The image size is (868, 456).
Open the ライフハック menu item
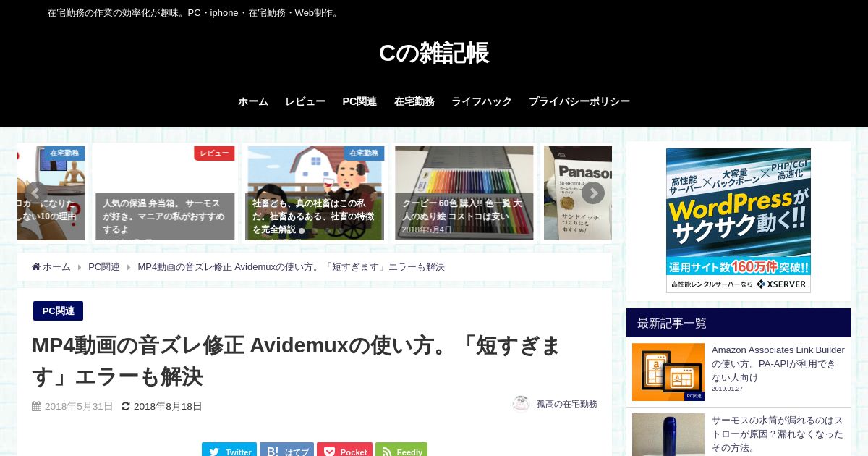coord(482,102)
